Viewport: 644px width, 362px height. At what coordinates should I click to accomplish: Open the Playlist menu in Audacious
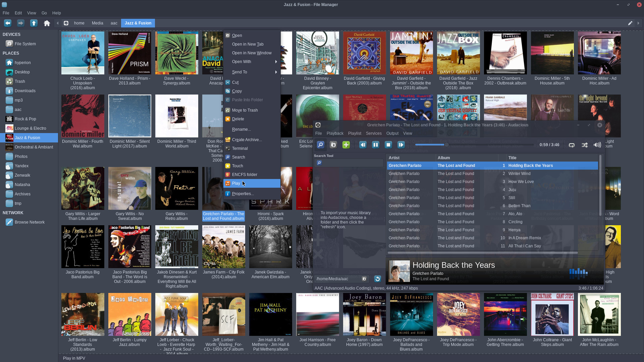point(355,133)
